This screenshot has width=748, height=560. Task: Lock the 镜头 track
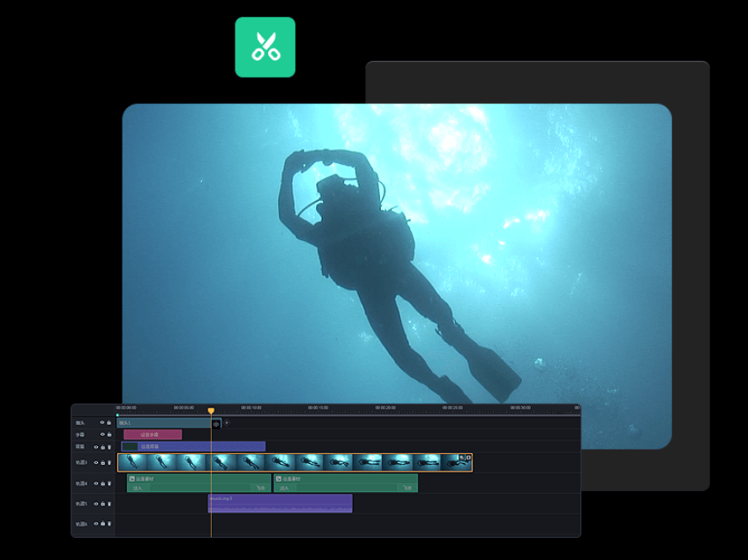[x=109, y=422]
